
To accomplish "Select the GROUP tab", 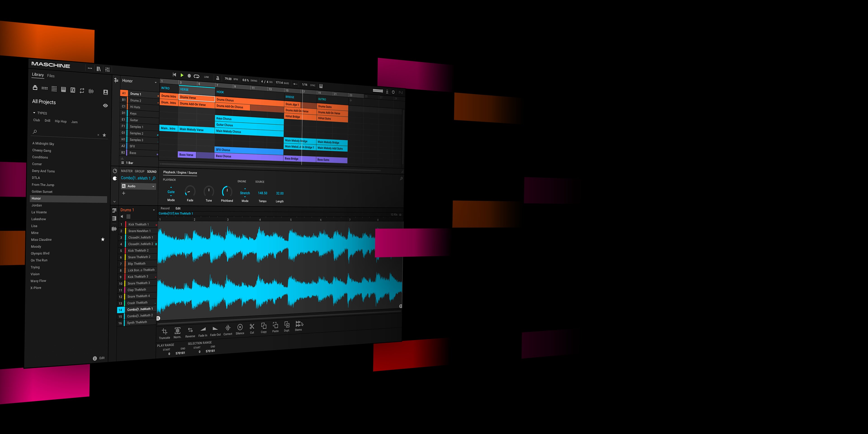I will (139, 171).
